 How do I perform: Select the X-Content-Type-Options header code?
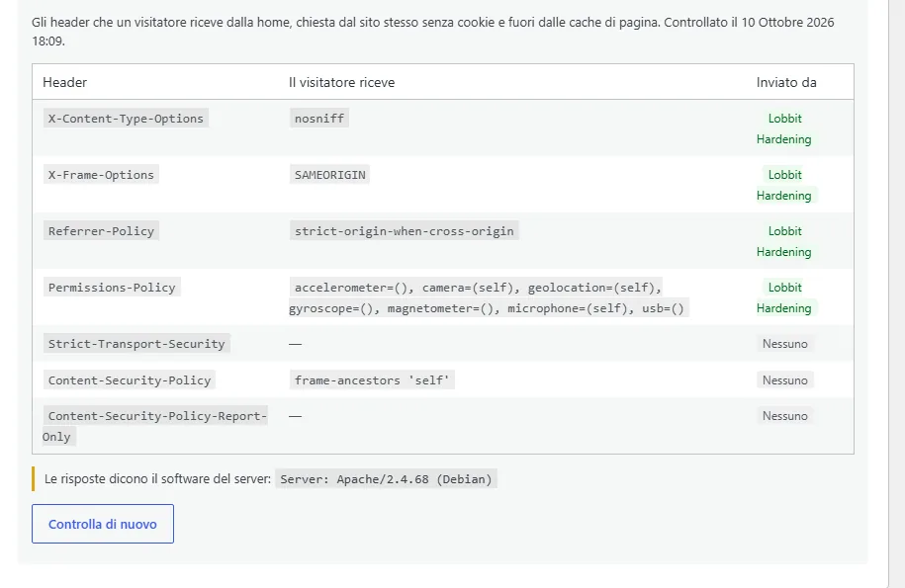click(126, 119)
